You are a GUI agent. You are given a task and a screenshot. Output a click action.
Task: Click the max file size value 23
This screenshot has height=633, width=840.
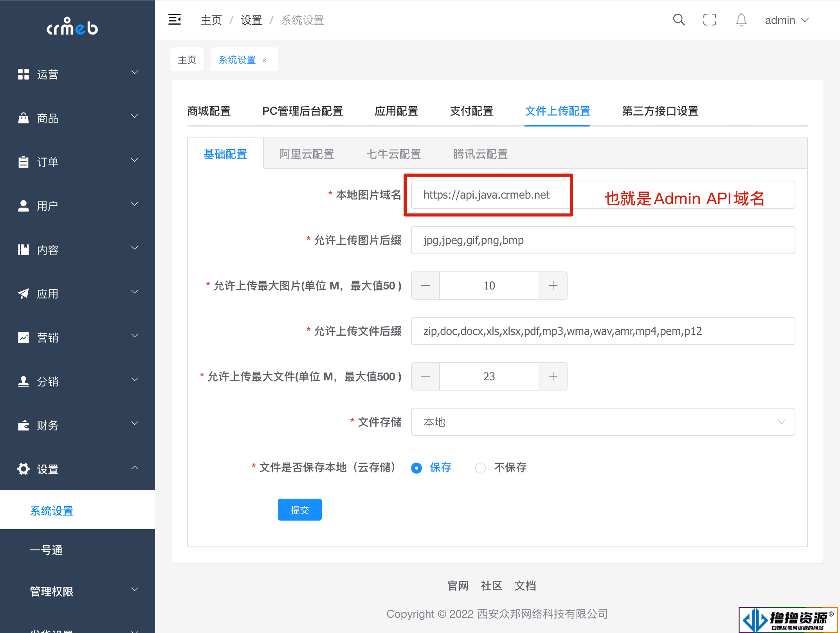point(489,376)
